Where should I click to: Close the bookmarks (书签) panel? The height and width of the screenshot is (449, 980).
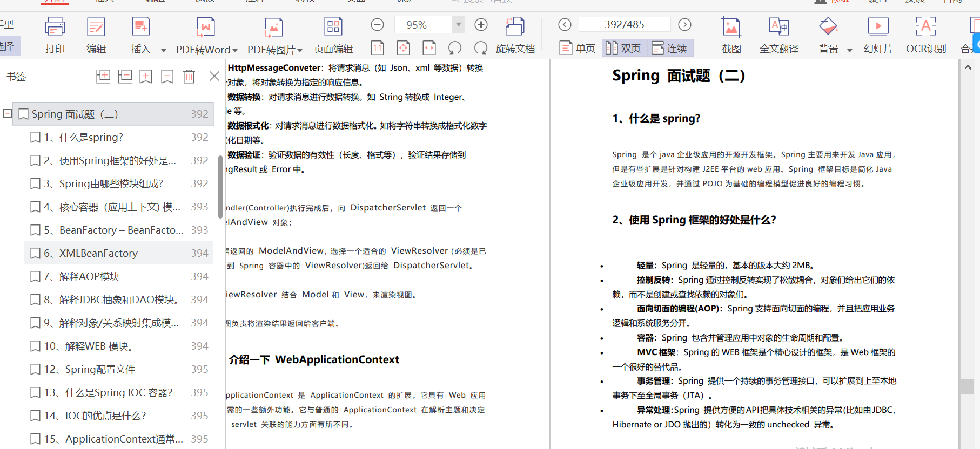coord(214,76)
